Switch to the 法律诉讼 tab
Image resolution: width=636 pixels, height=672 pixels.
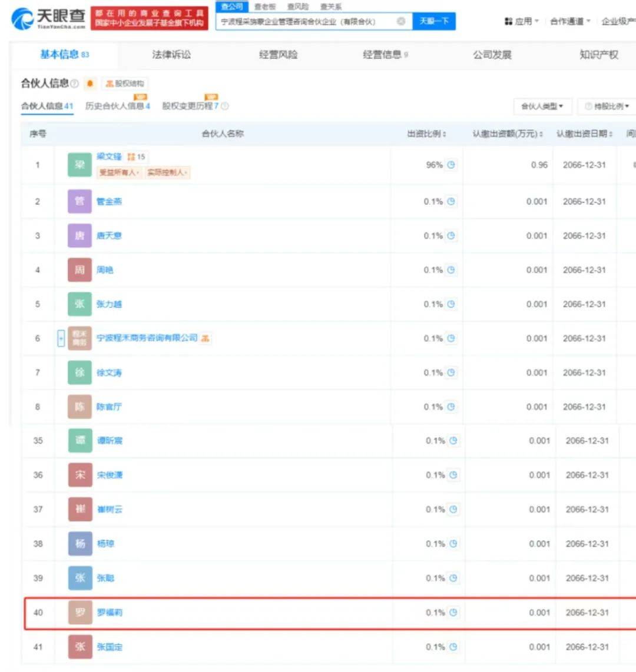click(171, 54)
